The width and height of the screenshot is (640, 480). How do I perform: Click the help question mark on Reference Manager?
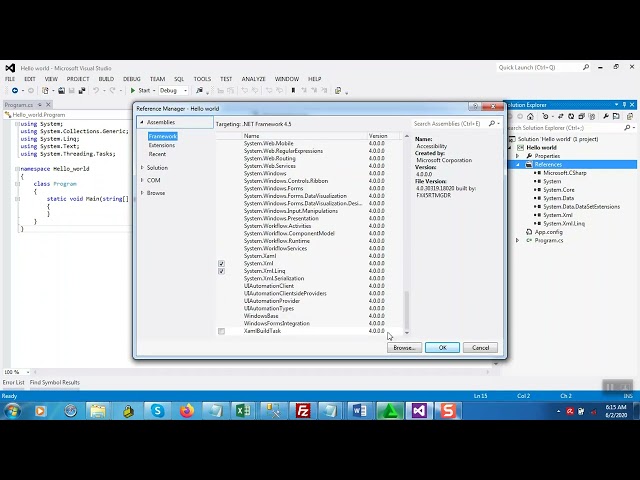(x=475, y=106)
